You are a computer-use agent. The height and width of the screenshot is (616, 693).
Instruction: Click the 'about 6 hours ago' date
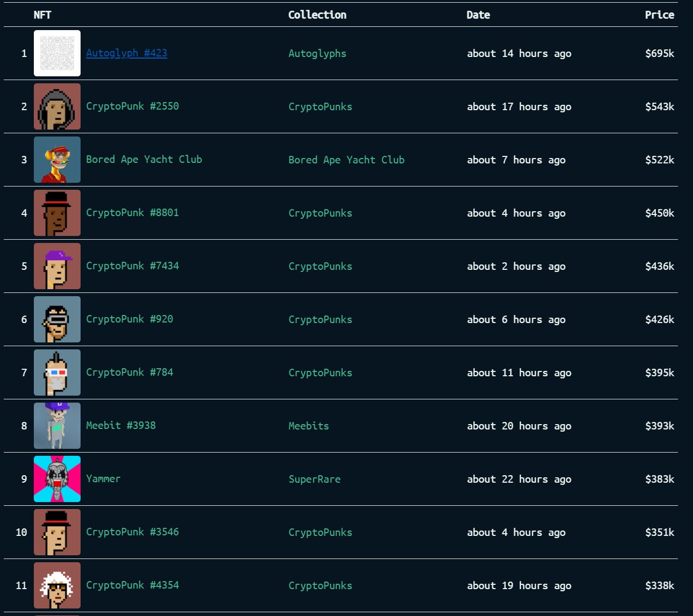click(516, 320)
